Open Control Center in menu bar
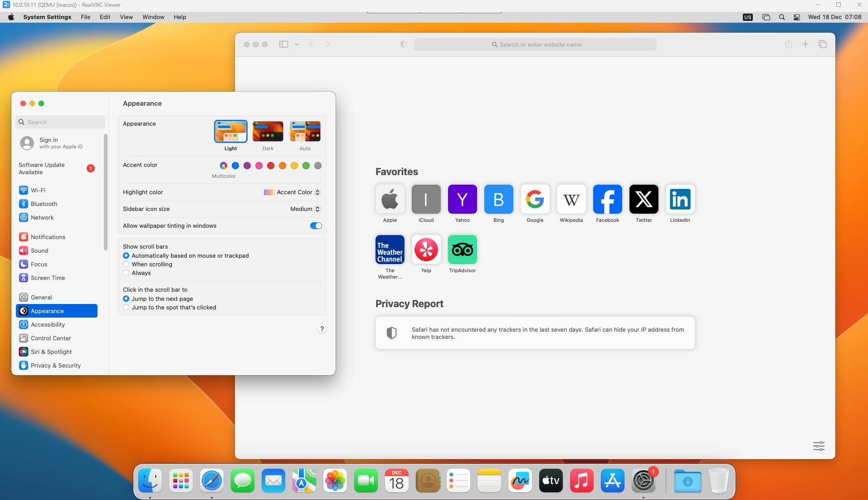Screen dimensions: 868x500 797,17
